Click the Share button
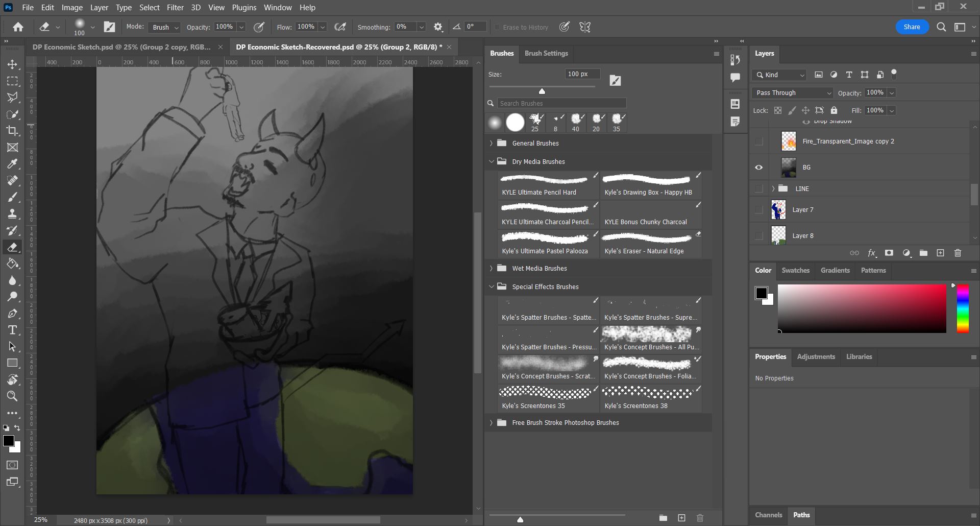This screenshot has width=980, height=526. click(912, 27)
